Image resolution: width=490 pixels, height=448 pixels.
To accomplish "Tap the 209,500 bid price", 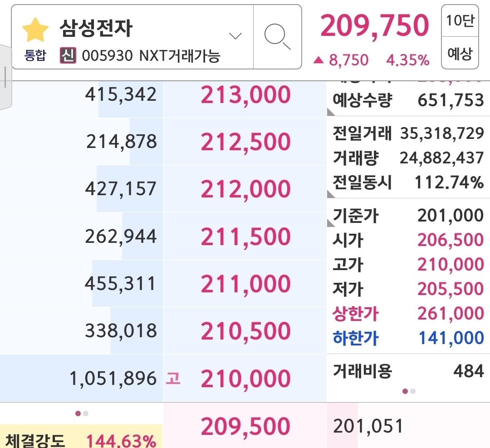I will click(x=245, y=426).
